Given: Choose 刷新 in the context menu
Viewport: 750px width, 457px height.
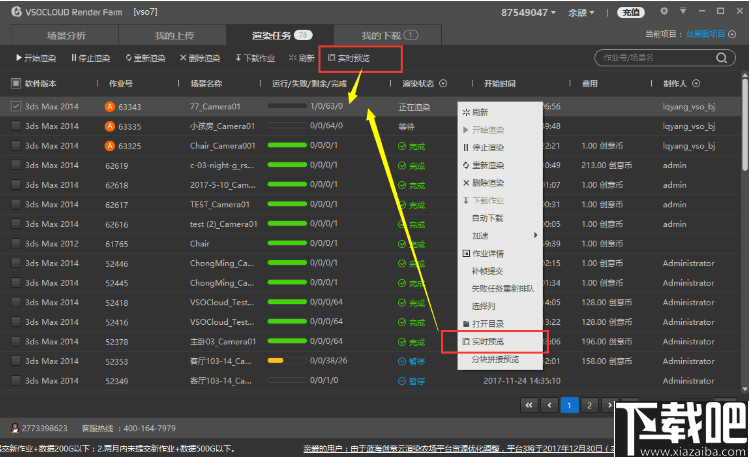Looking at the screenshot, I should coord(500,112).
